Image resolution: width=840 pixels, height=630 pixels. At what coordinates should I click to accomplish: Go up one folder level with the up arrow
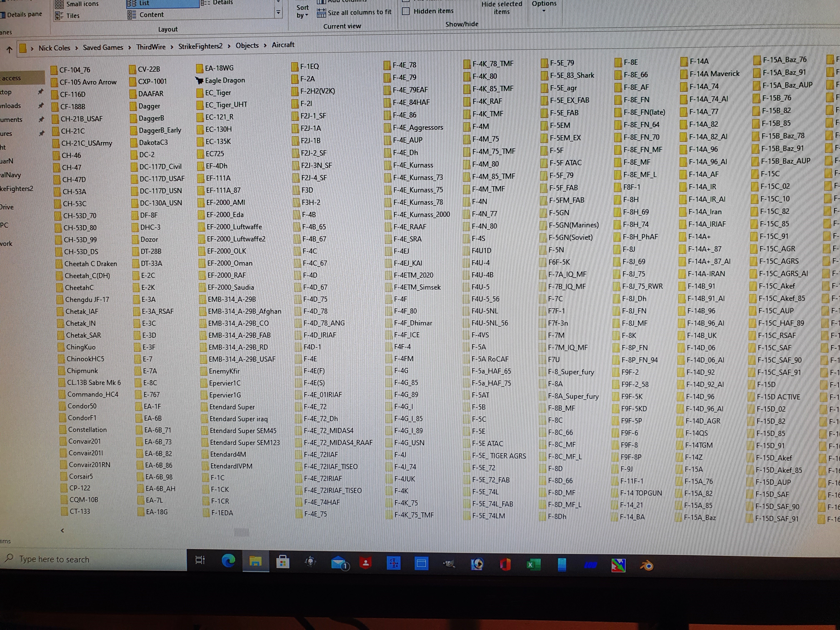[x=10, y=49]
